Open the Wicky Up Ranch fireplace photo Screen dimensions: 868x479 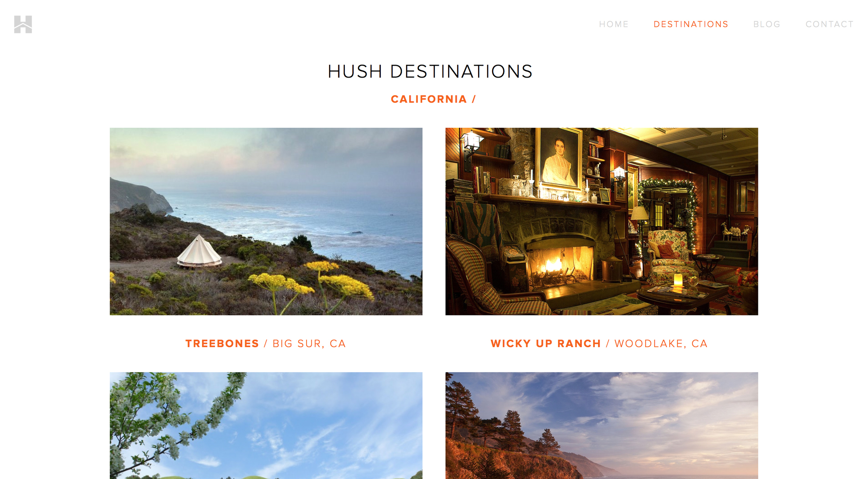click(x=602, y=221)
